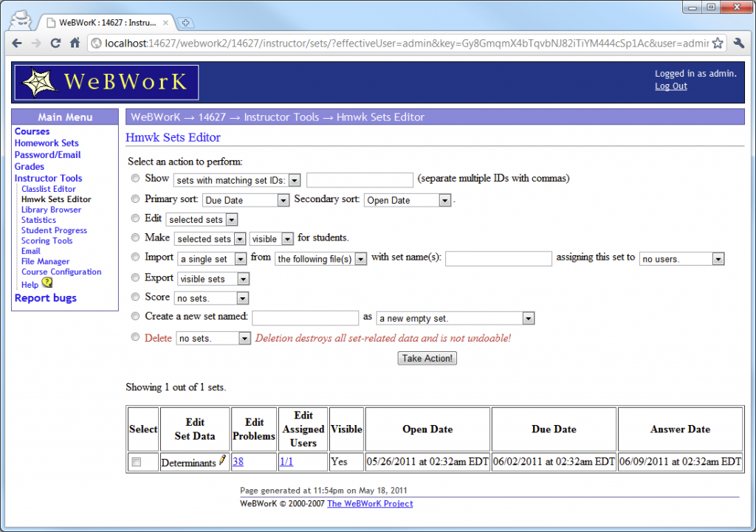Open a new browser tab
Viewport: 756px width, 532px height.
[184, 22]
